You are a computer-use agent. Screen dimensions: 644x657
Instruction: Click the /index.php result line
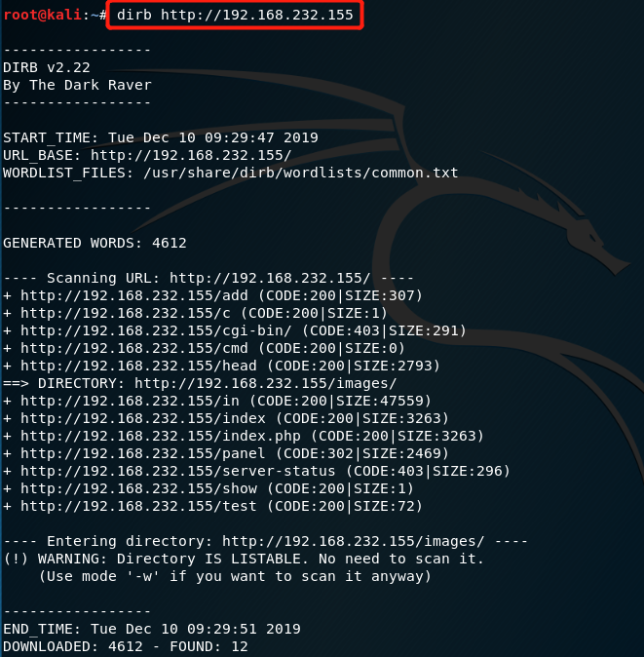point(244,436)
